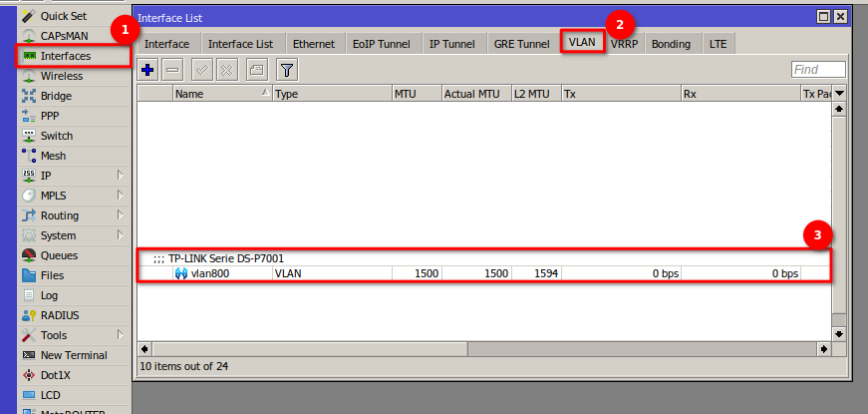This screenshot has width=868, height=414.
Task: Sort the list by Name column
Action: pyautogui.click(x=219, y=94)
